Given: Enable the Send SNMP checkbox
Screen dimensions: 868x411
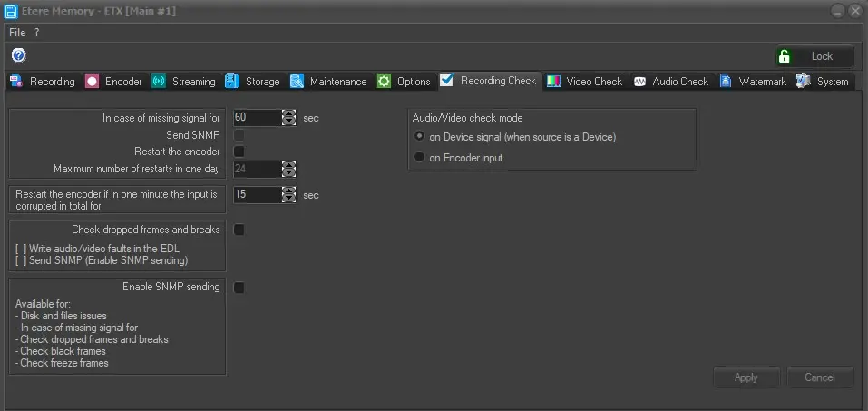Looking at the screenshot, I should click(239, 134).
